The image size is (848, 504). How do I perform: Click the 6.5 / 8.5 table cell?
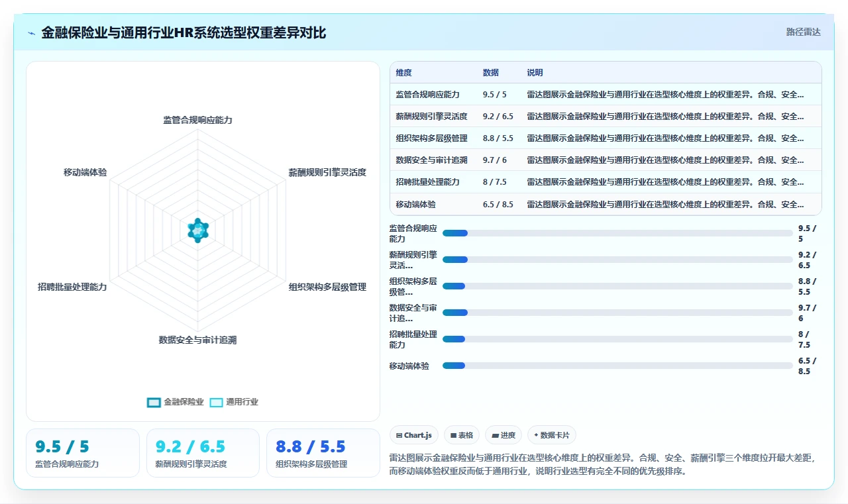(498, 205)
